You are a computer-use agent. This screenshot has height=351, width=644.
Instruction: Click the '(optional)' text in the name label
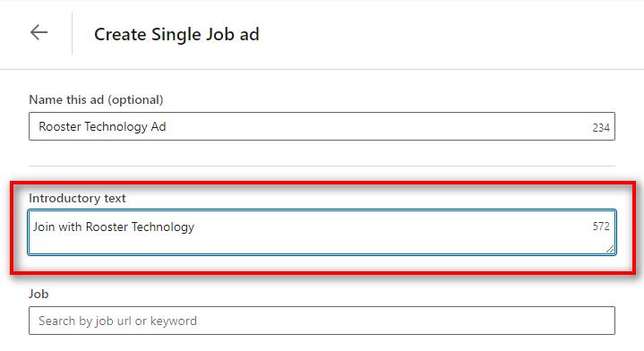coord(135,99)
